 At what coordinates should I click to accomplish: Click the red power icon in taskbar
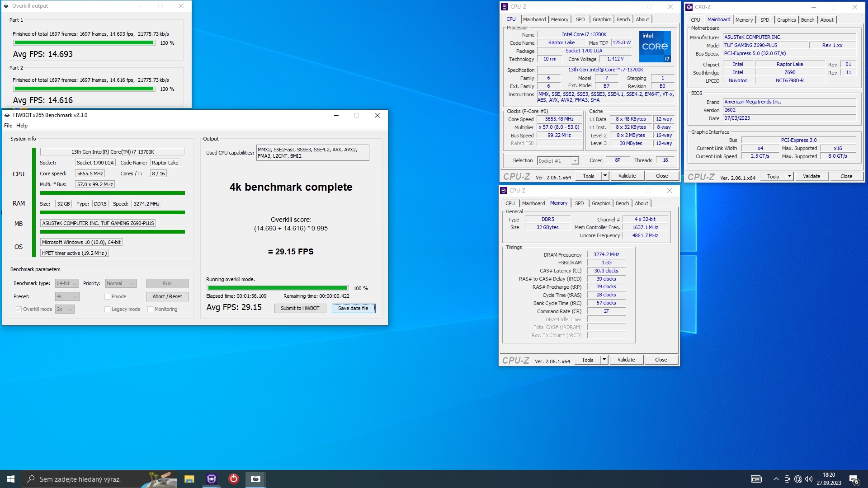233,479
